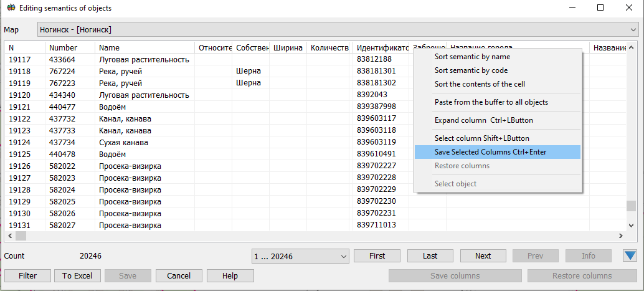
Task: Choose Sort the contents of the cell
Action: (480, 84)
